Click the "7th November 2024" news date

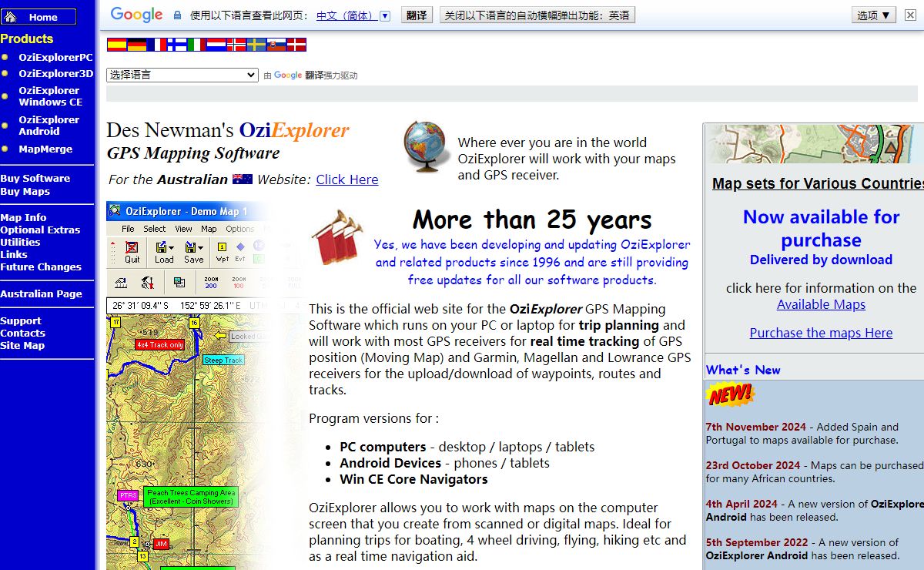[756, 427]
